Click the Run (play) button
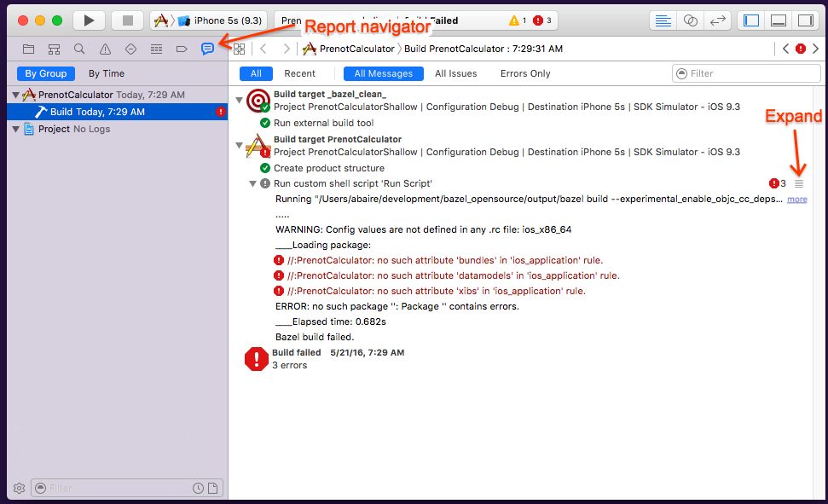This screenshot has height=504, width=828. point(89,20)
